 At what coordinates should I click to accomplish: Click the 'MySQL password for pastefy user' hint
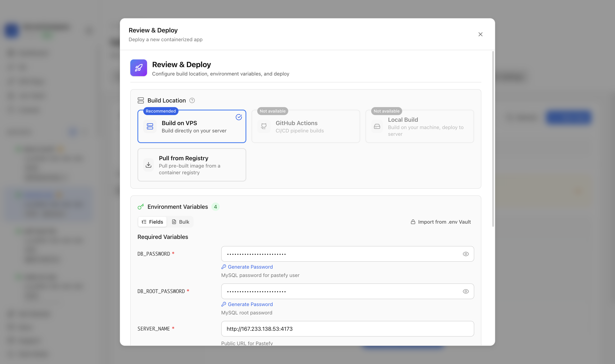click(x=260, y=275)
